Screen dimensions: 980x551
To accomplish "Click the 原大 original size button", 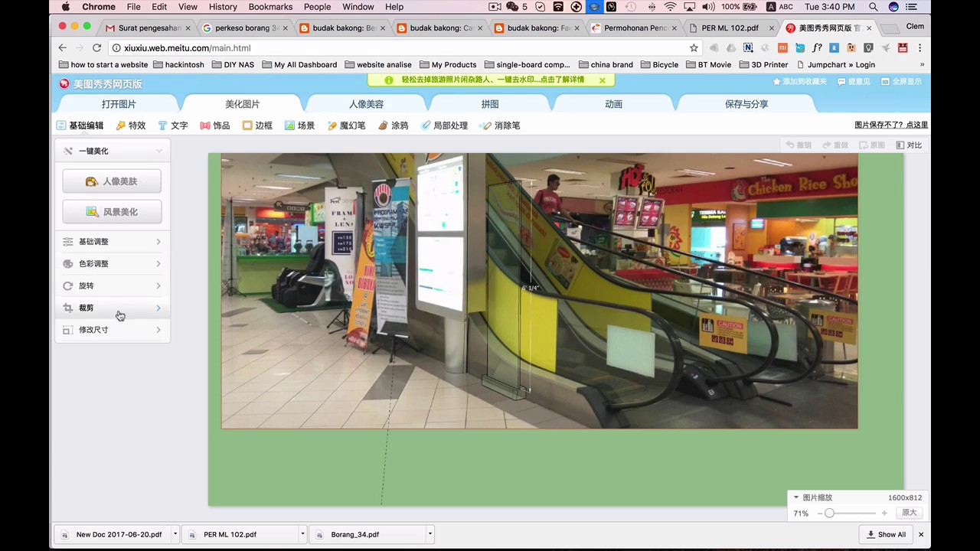I will pyautogui.click(x=909, y=513).
